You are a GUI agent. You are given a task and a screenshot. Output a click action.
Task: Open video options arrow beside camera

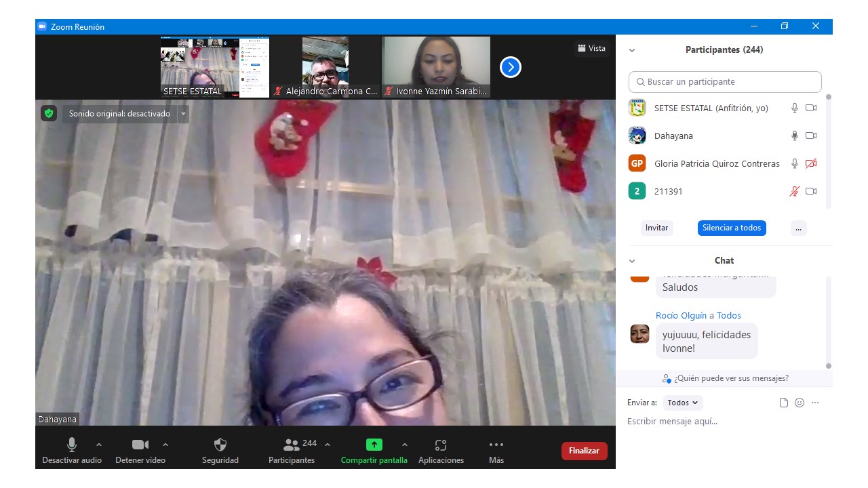tap(165, 445)
